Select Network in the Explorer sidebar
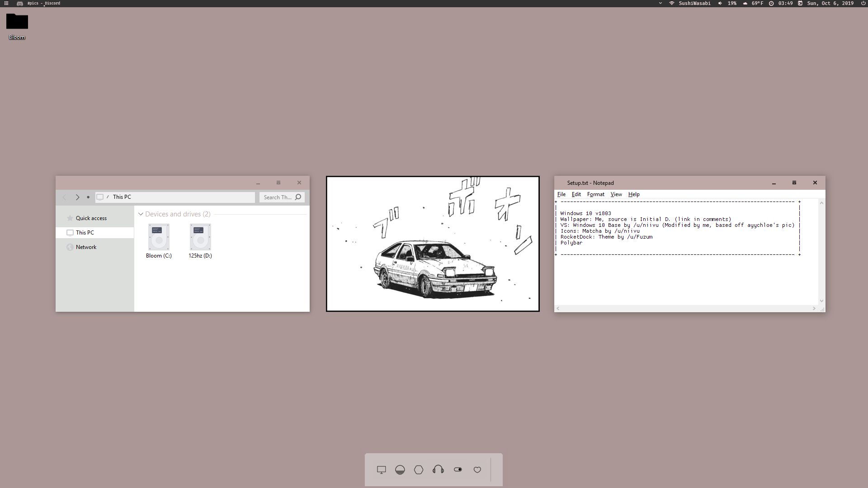The width and height of the screenshot is (868, 488). pos(86,247)
